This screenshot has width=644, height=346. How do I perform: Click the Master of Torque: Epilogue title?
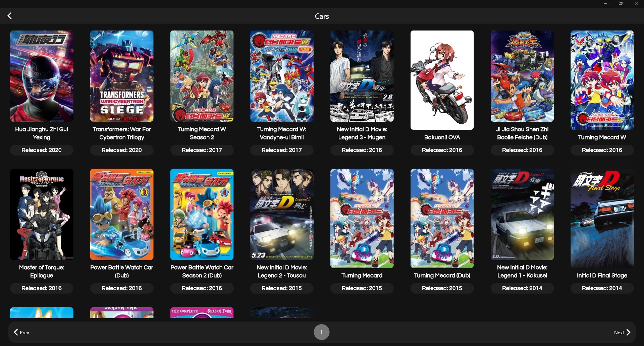(x=42, y=271)
